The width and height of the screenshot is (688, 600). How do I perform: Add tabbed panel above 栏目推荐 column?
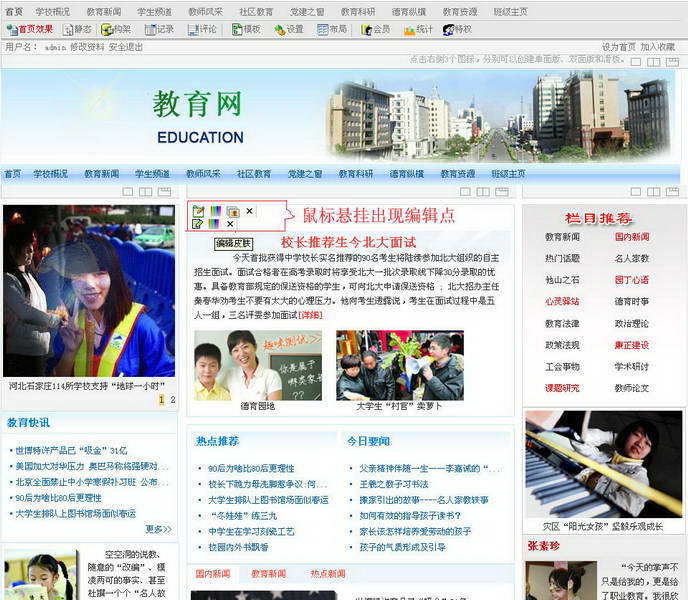click(x=672, y=192)
